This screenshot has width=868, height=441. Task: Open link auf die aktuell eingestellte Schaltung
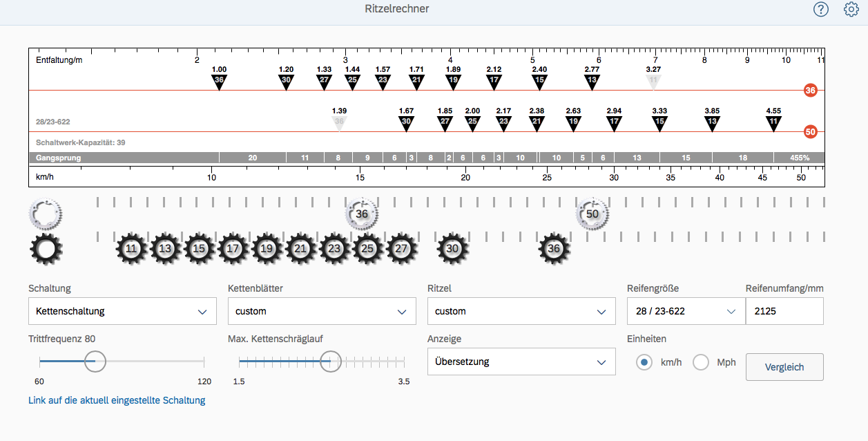tap(117, 400)
